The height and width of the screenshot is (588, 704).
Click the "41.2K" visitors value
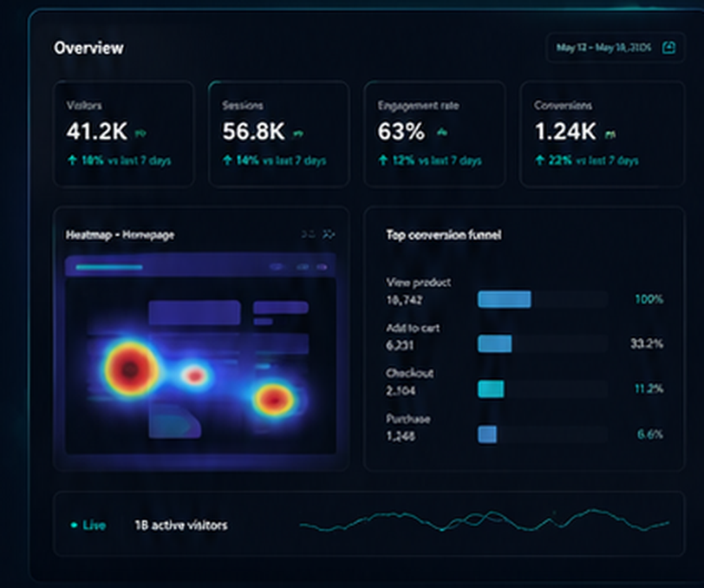pos(97,132)
